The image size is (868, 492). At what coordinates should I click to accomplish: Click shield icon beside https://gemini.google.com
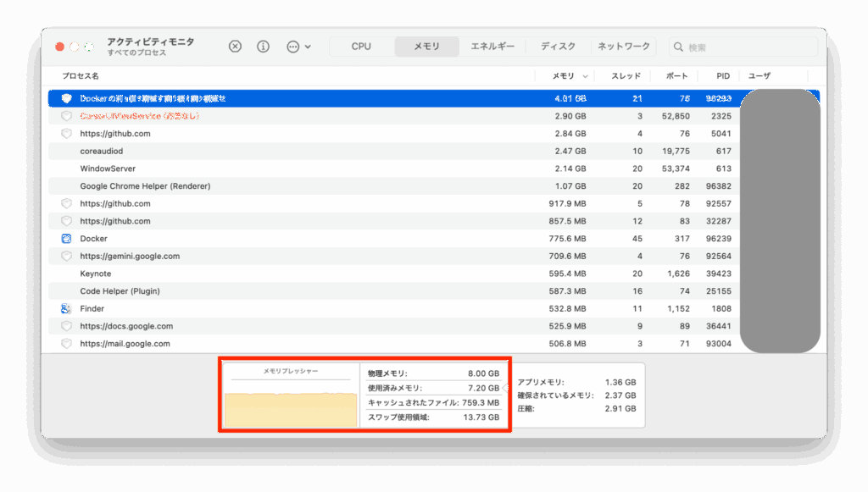tap(66, 256)
